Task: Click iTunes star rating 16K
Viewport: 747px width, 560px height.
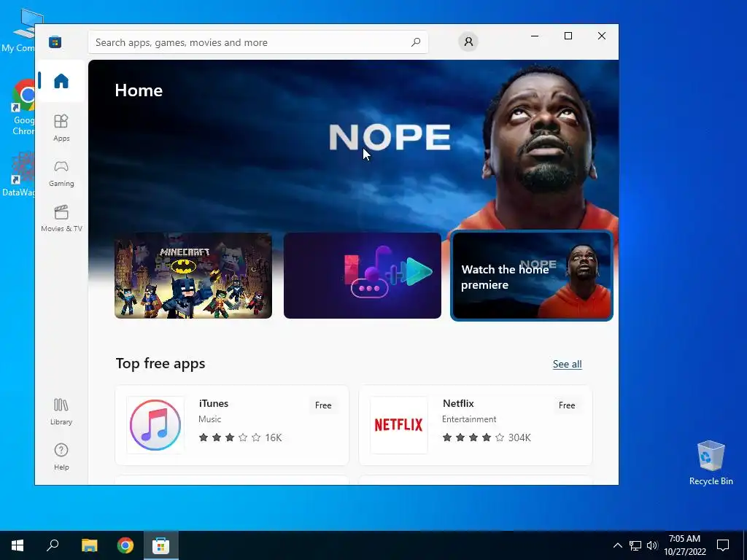Action: [x=240, y=437]
